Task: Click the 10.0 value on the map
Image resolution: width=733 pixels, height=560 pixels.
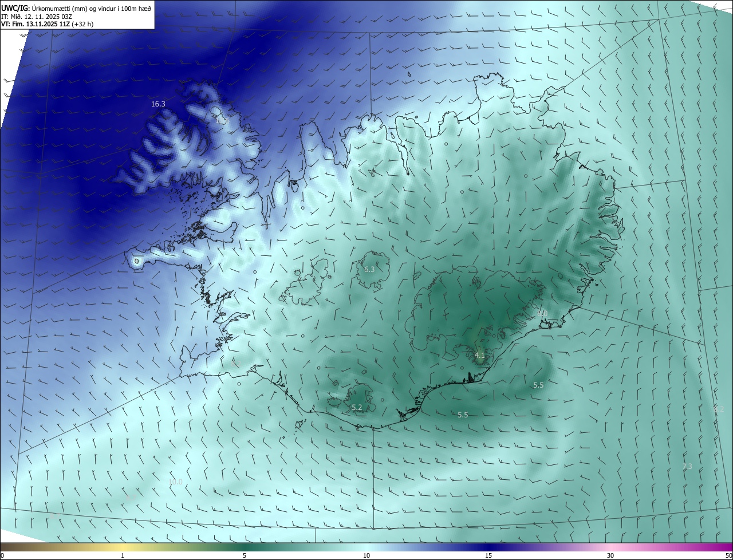Action: pos(175,482)
